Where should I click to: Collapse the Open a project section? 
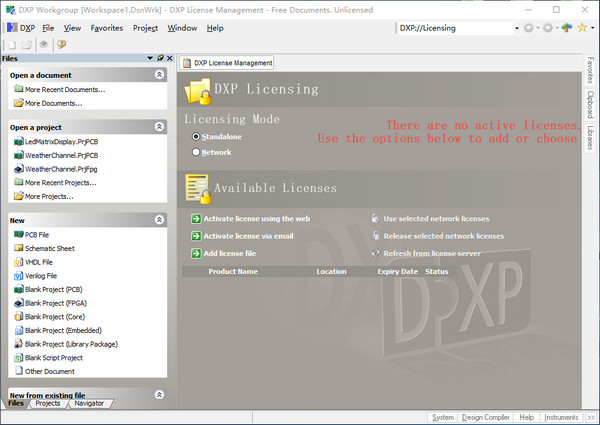[160, 126]
